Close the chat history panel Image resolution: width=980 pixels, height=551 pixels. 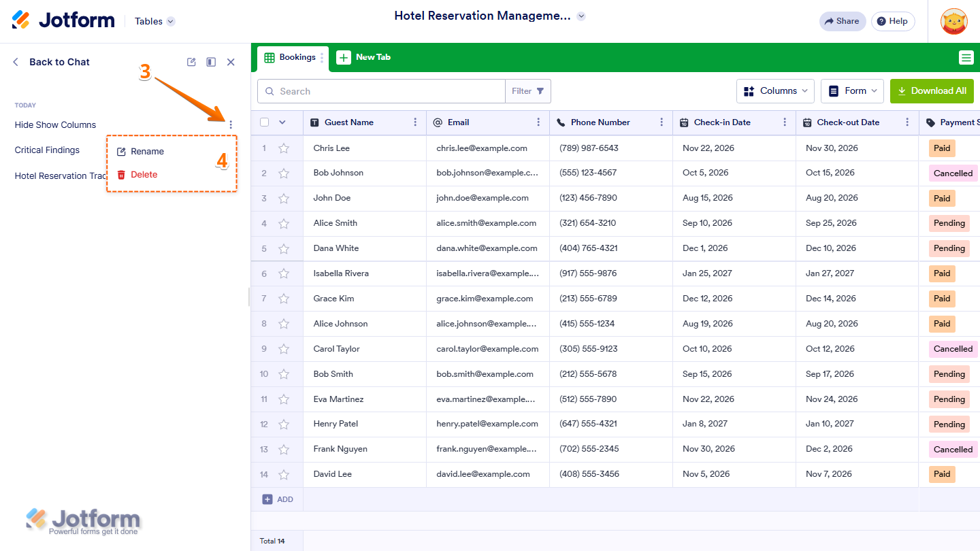(x=231, y=62)
